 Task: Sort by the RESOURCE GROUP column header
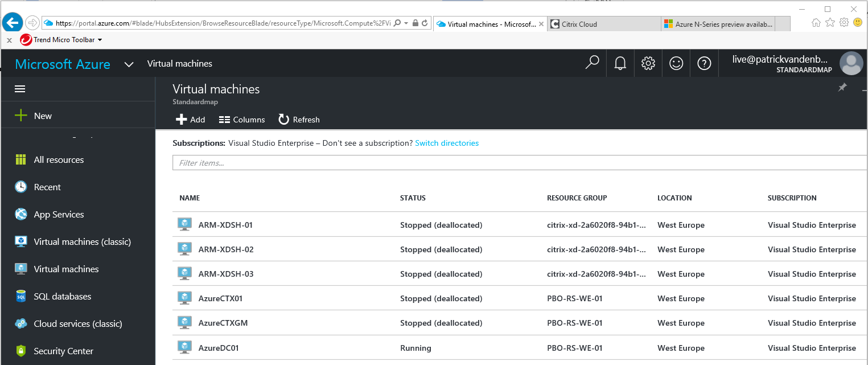[x=577, y=198]
